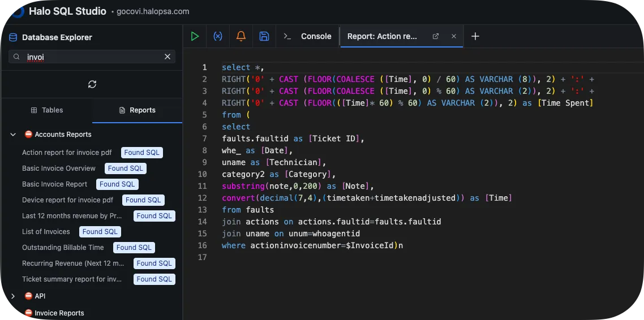
Task: Refresh the Database Explorer list
Action: pos(92,84)
